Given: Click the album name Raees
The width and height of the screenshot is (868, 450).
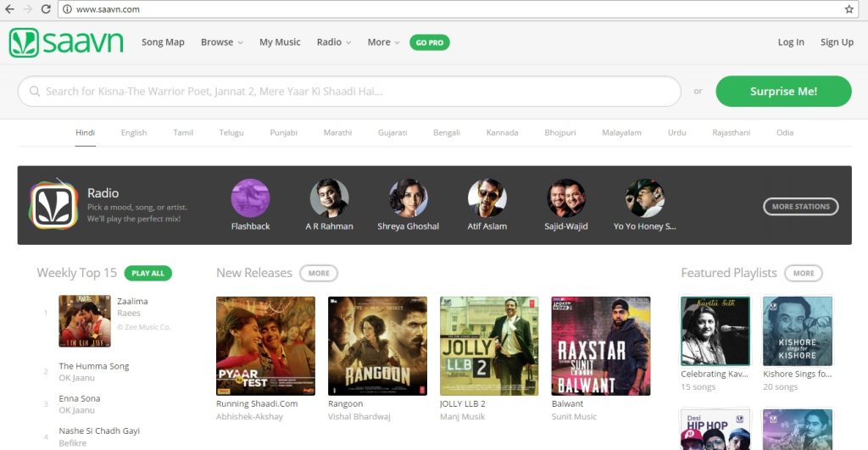Looking at the screenshot, I should tap(129, 314).
